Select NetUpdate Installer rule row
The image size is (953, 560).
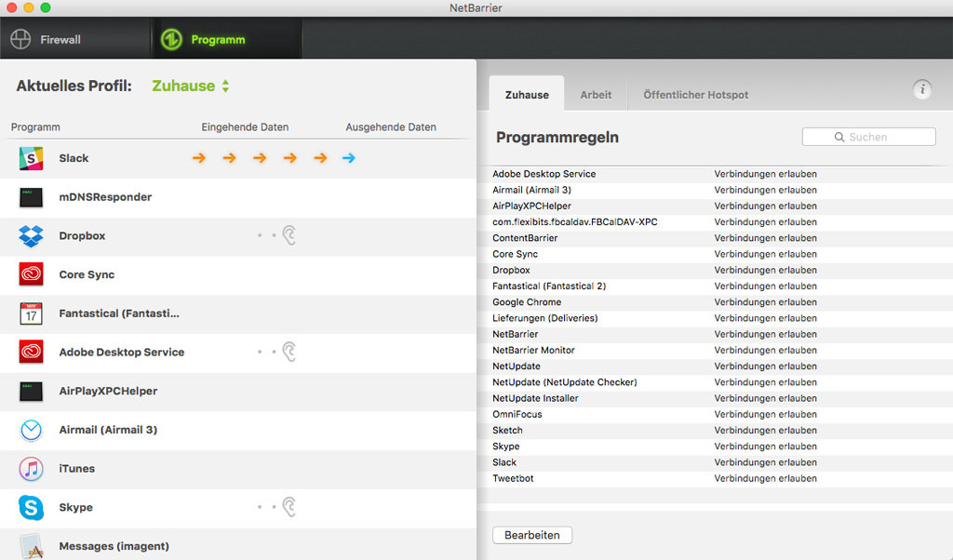(x=715, y=398)
